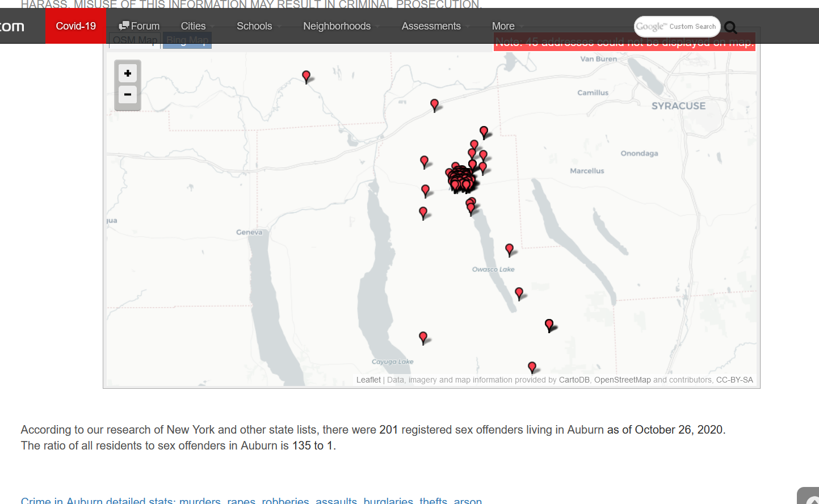
Task: Open the Leaflet attribution link
Action: [x=368, y=380]
